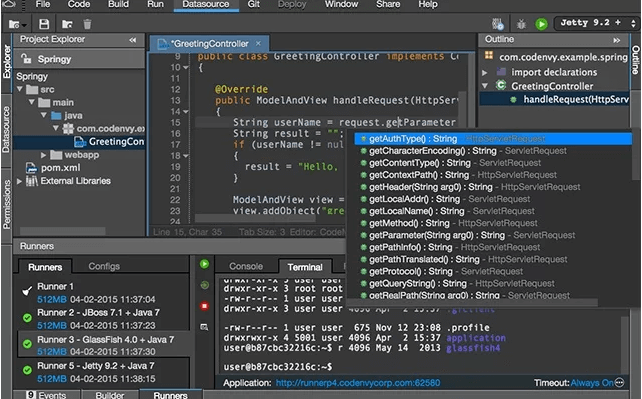Image resolution: width=642 pixels, height=399 pixels.
Task: Click the debug bug icon
Action: [x=521, y=24]
